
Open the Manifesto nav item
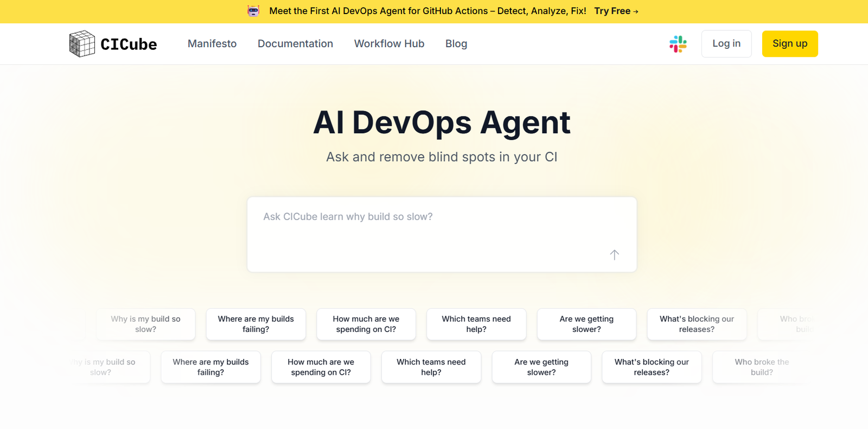[x=212, y=44]
